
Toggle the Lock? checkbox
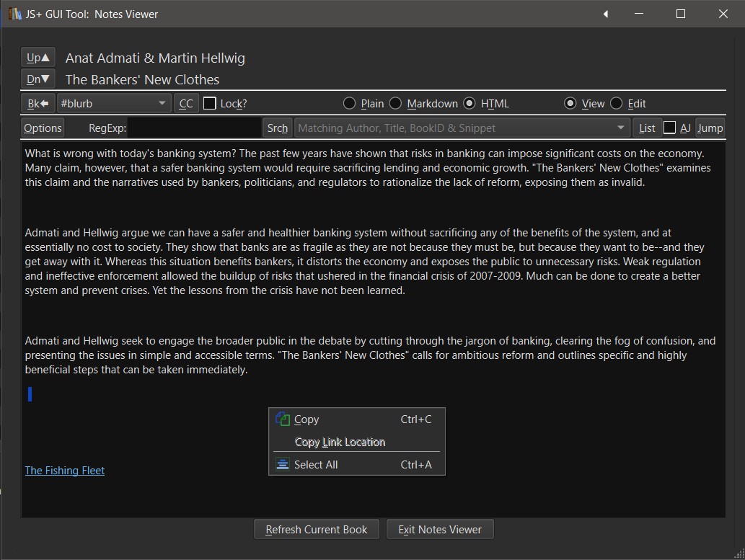point(210,103)
